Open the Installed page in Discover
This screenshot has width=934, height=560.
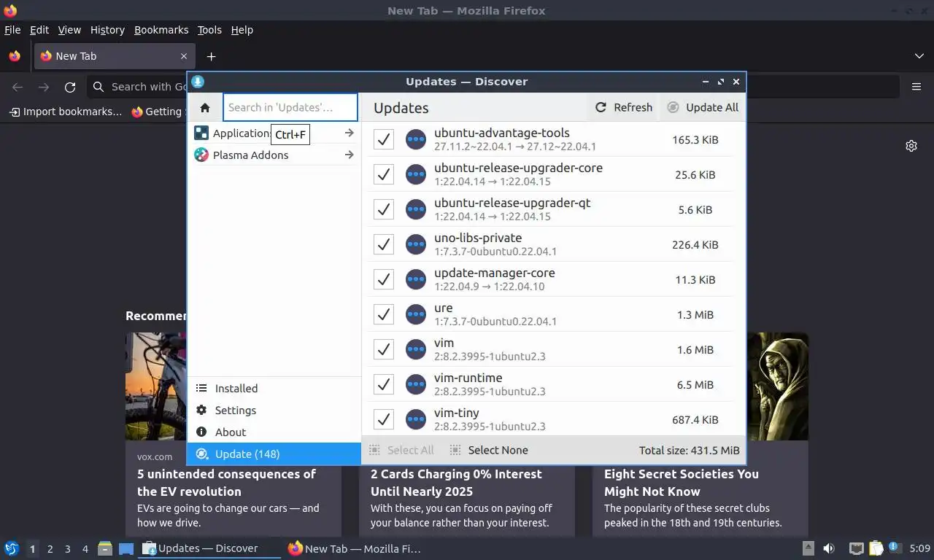pyautogui.click(x=274, y=389)
